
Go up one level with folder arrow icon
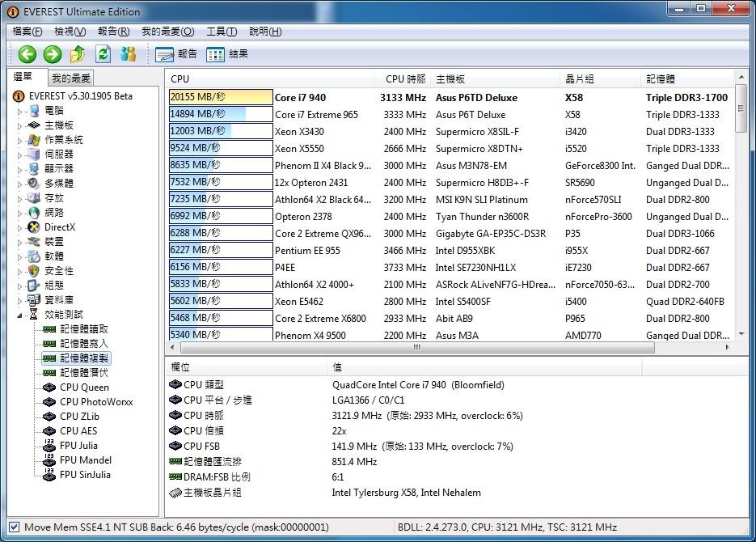[x=78, y=54]
